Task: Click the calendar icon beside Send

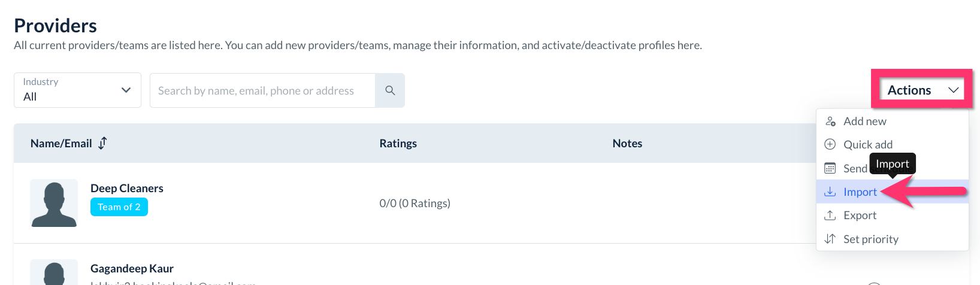Action: (x=830, y=168)
